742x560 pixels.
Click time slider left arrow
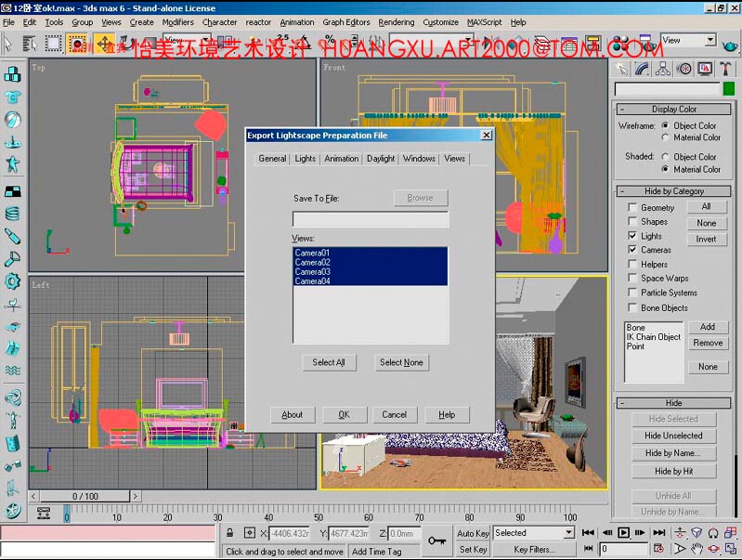click(x=33, y=496)
